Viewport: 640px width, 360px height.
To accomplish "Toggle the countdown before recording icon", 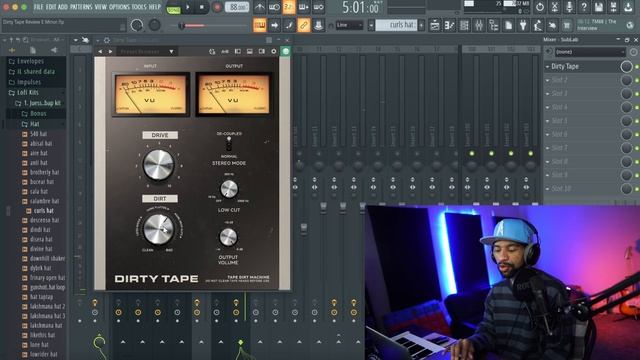I will pos(289,7).
